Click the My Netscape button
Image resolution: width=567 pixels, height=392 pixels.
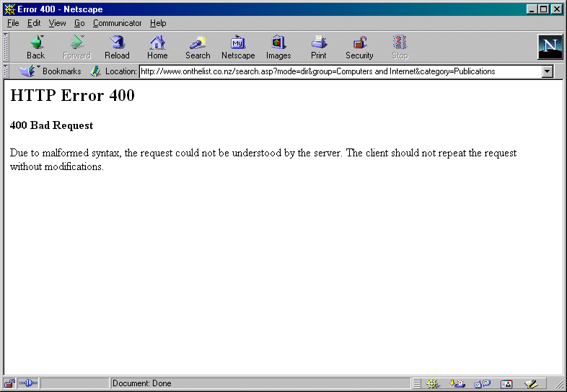(x=238, y=47)
